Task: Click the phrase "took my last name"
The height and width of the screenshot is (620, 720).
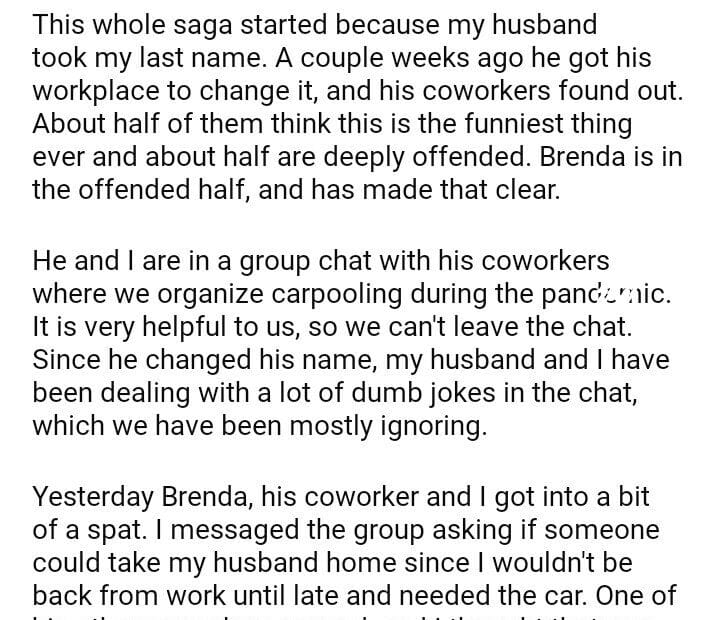Action: coord(150,56)
